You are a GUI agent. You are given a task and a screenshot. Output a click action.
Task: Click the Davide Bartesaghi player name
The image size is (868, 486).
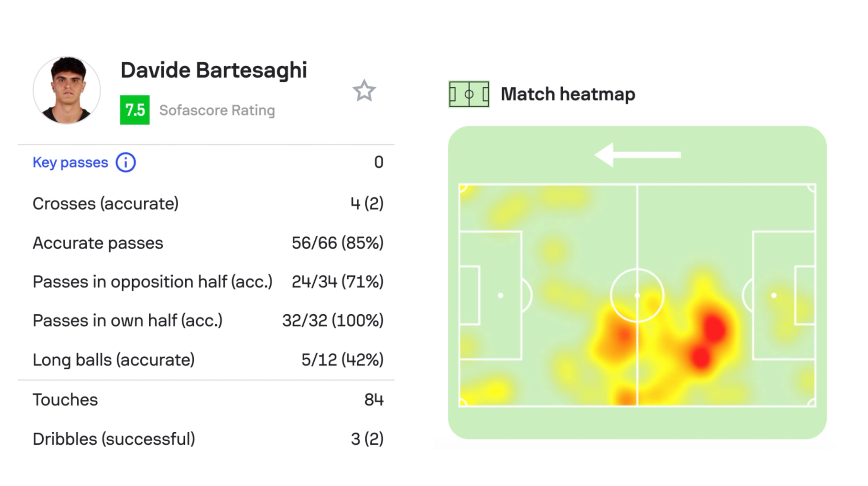click(x=214, y=70)
